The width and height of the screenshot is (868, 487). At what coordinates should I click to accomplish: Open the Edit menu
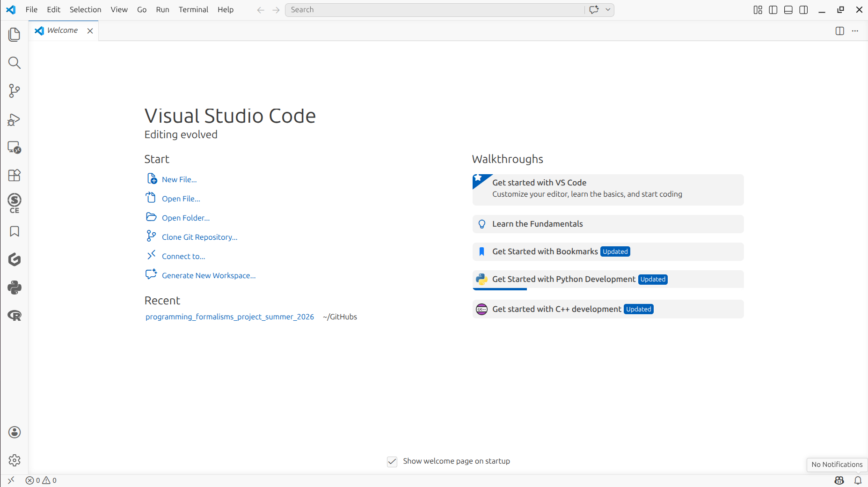coord(54,10)
